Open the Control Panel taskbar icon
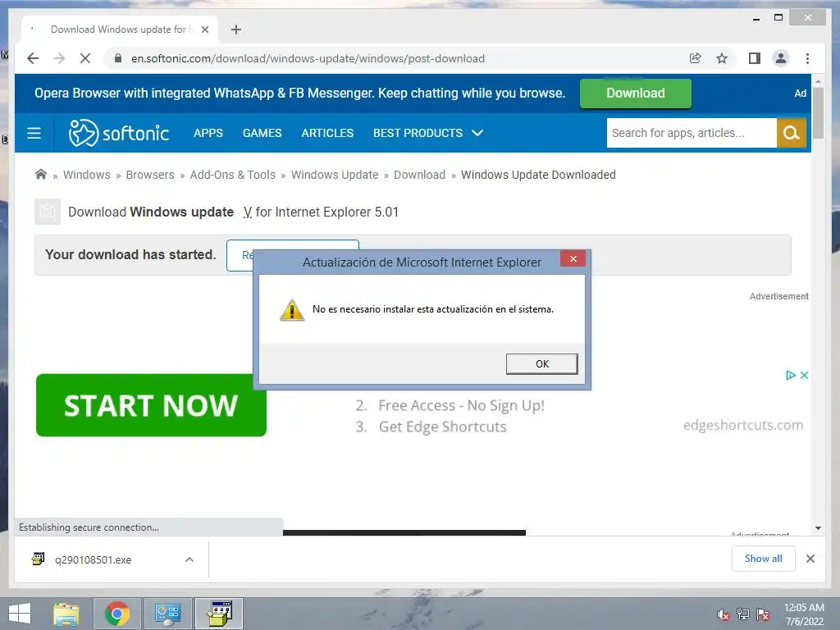This screenshot has height=630, width=840. (167, 614)
